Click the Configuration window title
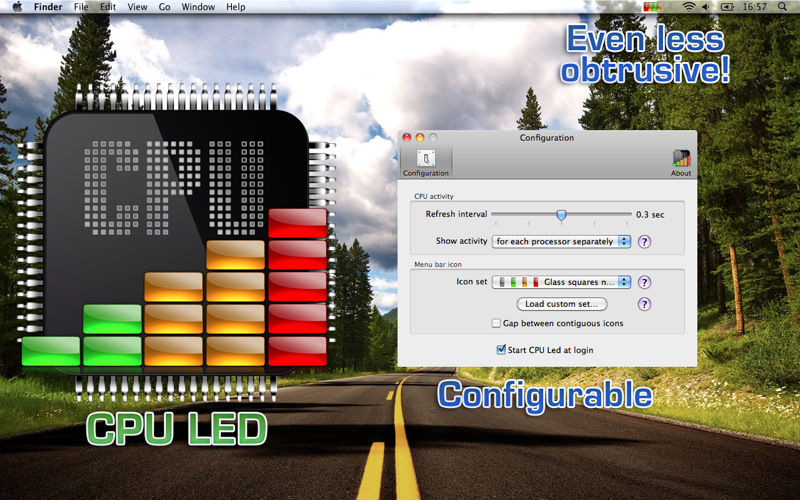 pyautogui.click(x=546, y=138)
